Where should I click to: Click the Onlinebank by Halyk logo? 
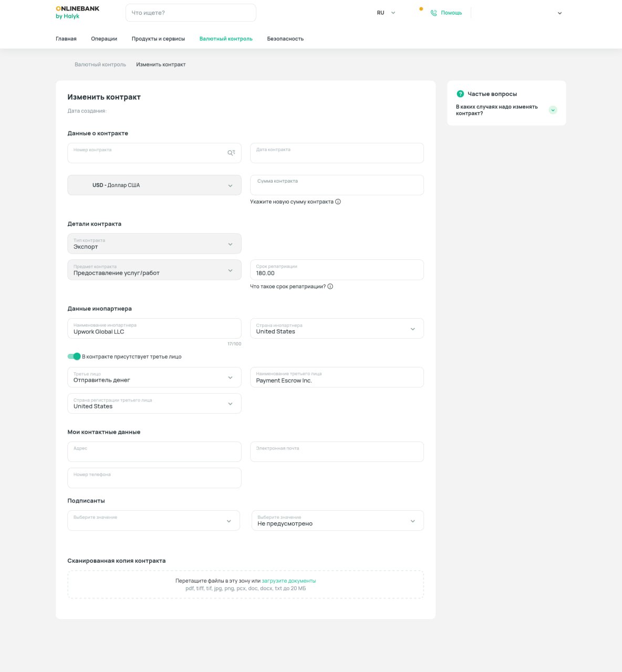click(77, 13)
